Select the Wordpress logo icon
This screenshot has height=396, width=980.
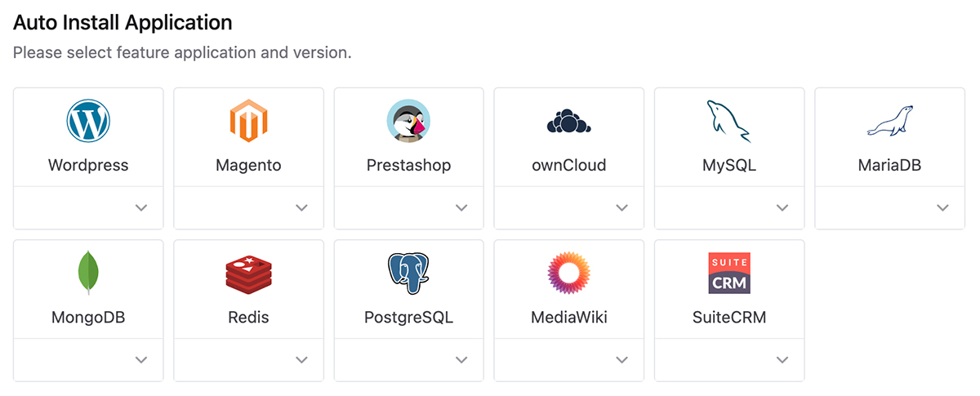click(88, 122)
